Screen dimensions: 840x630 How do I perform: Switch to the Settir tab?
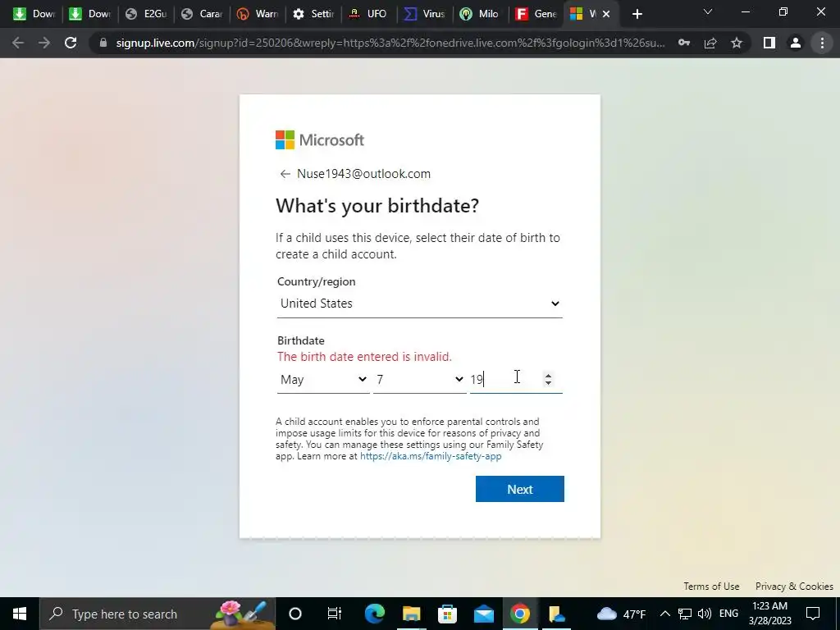click(x=313, y=14)
